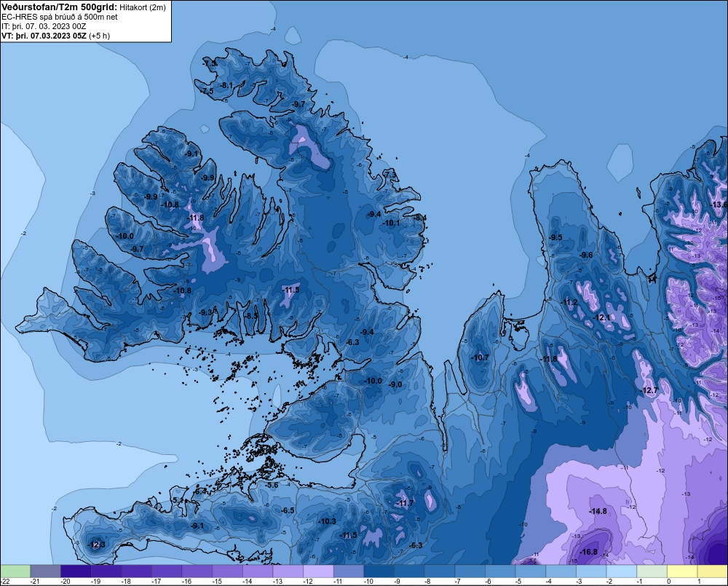The image size is (728, 586).
Task: Click the -5.1 temperature value
Action: [x=178, y=501]
